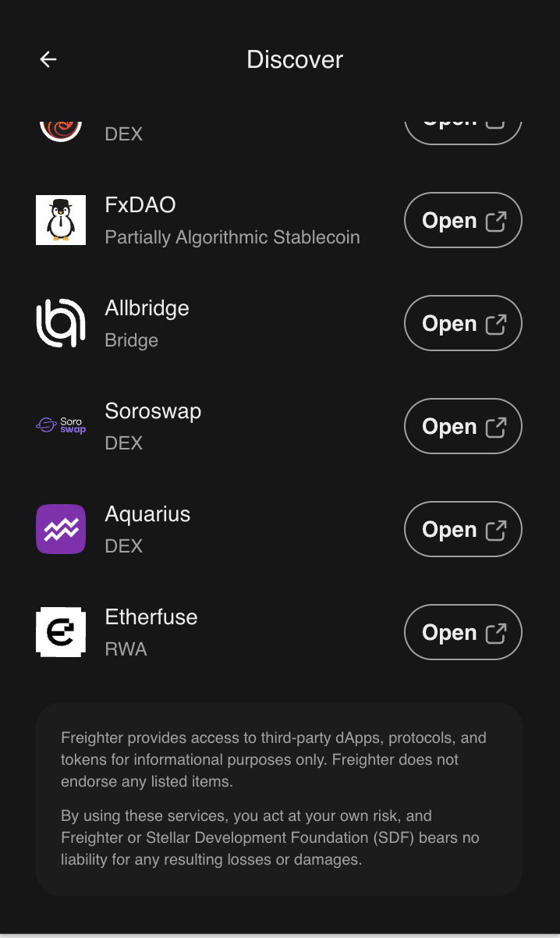This screenshot has width=560, height=938.
Task: Select the FxDAO name text
Action: 140,205
